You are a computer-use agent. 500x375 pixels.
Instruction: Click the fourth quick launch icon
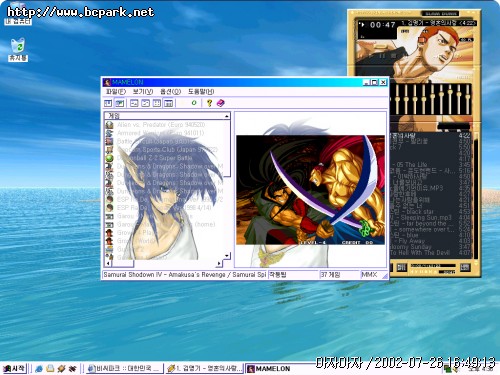click(x=72, y=369)
